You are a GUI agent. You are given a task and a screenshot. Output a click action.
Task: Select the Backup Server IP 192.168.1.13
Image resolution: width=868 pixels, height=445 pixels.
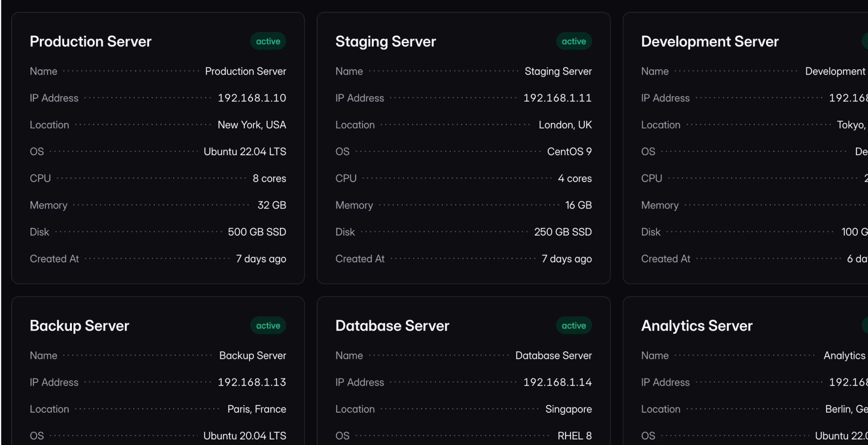click(x=252, y=382)
